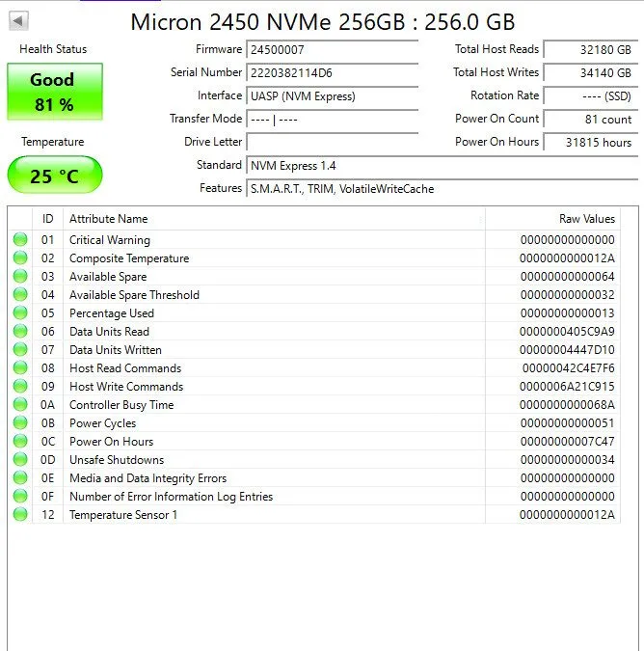
Task: Click the green status icon for Host Read Commands
Action: [x=20, y=367]
